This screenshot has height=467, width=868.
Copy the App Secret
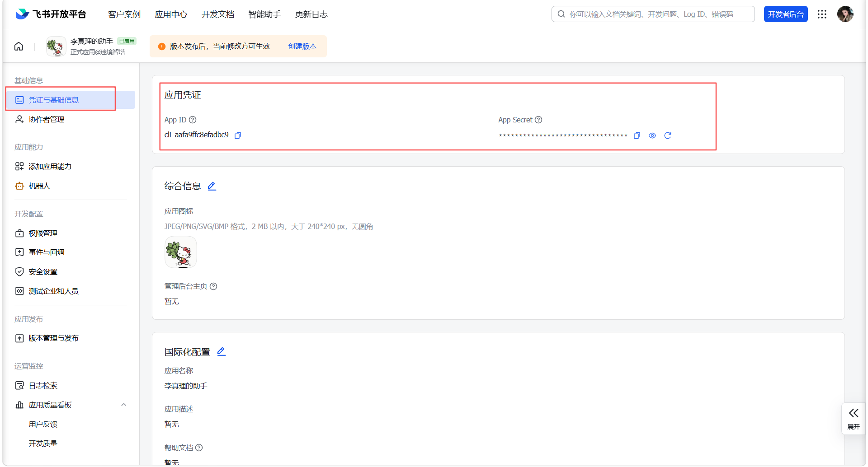(x=637, y=135)
